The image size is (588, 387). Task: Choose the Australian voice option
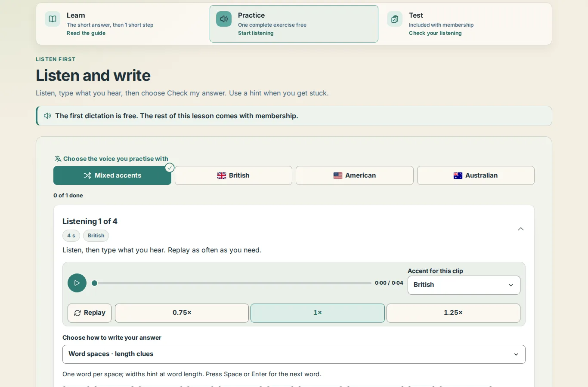[x=476, y=175]
